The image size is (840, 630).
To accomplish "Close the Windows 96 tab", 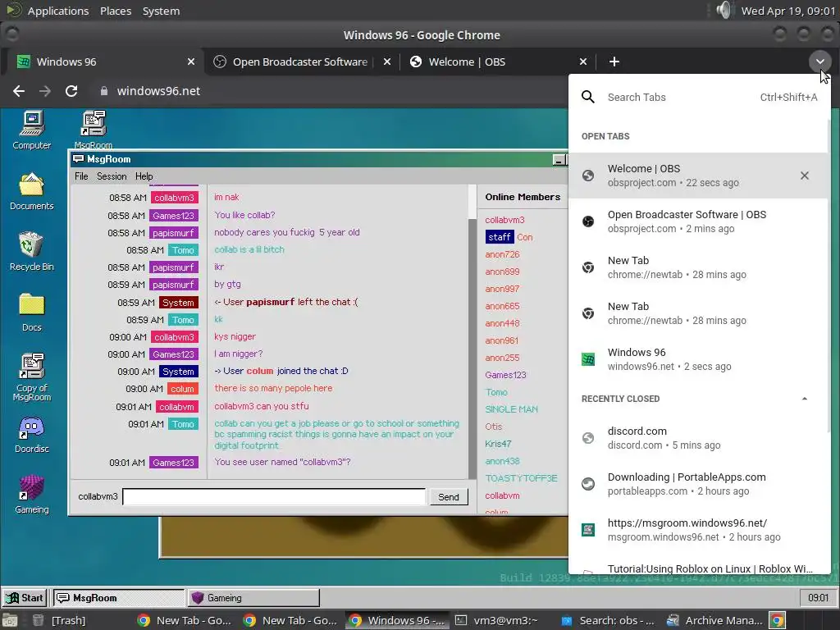I will (191, 62).
